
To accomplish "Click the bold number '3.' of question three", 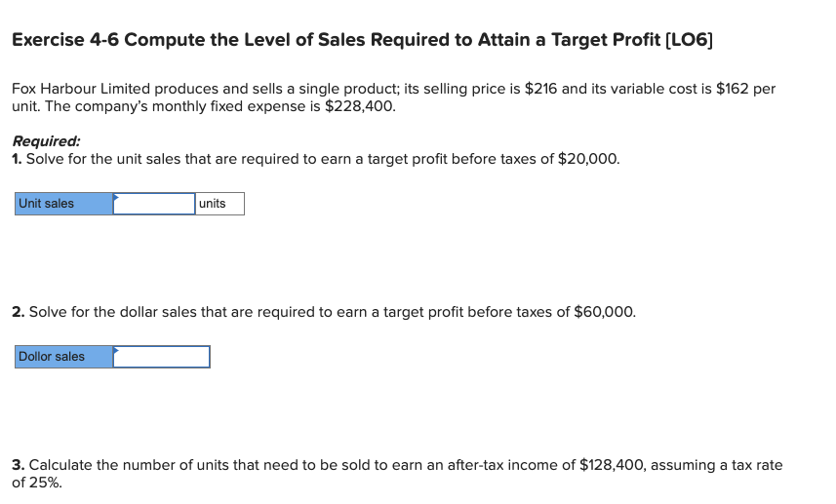I will point(19,465).
